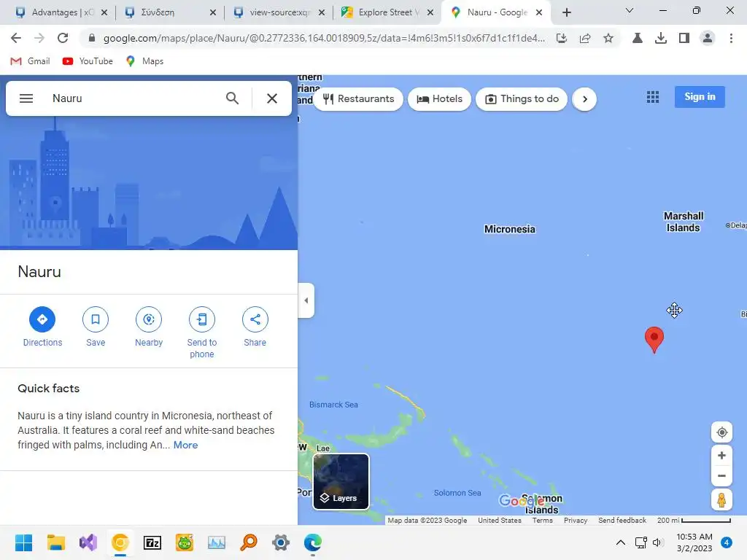Expand quick facts with More link

pyautogui.click(x=185, y=445)
